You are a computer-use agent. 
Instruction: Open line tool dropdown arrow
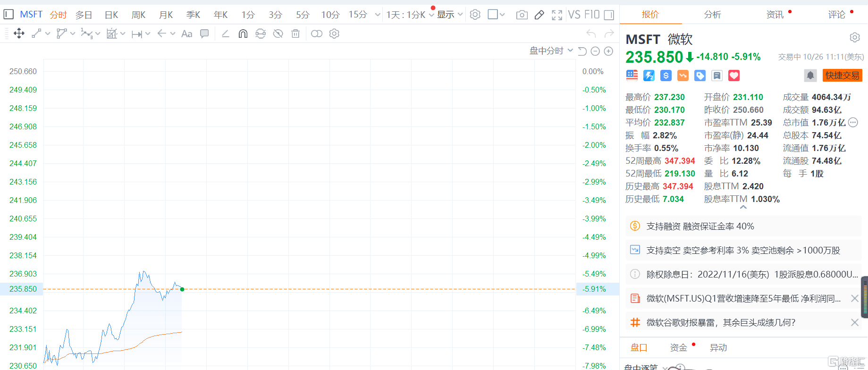48,34
